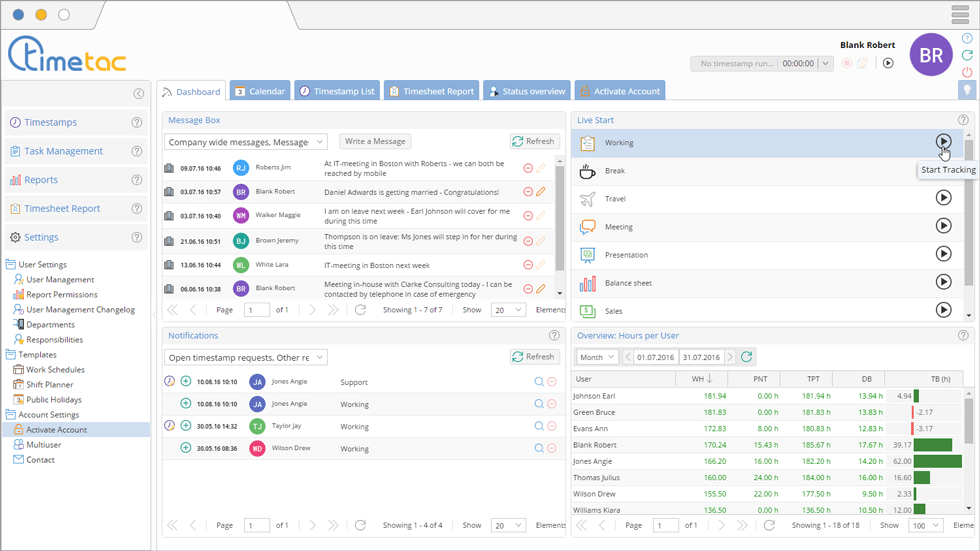Click Write a Message button
This screenshot has width=980, height=551.
coord(375,142)
